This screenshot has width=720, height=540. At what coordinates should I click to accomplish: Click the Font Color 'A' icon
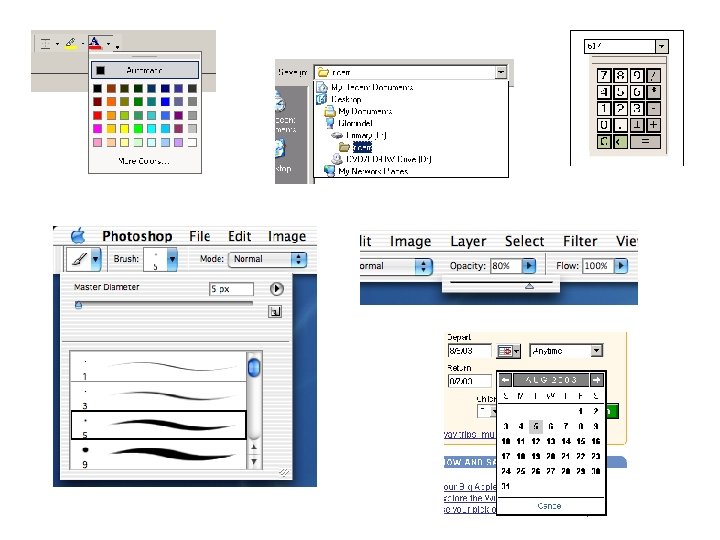tap(95, 43)
